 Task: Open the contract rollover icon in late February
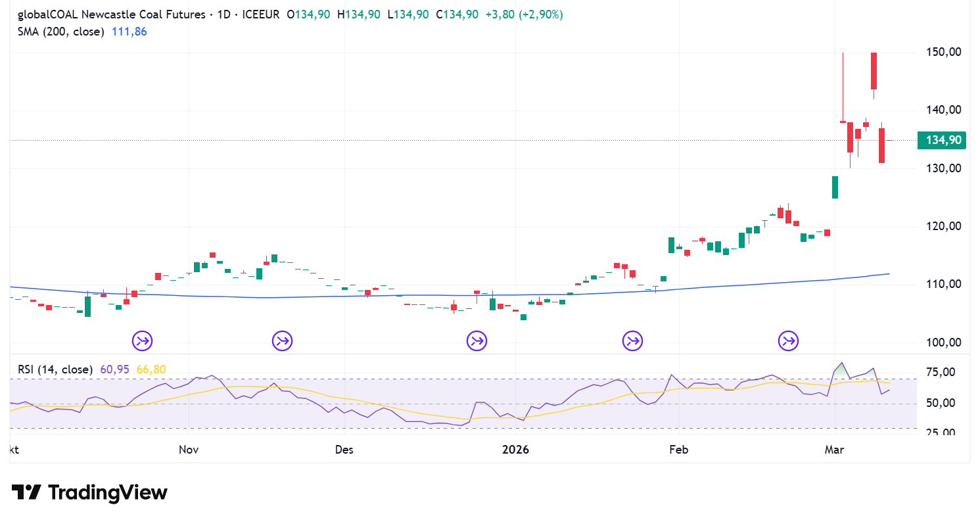tap(788, 341)
